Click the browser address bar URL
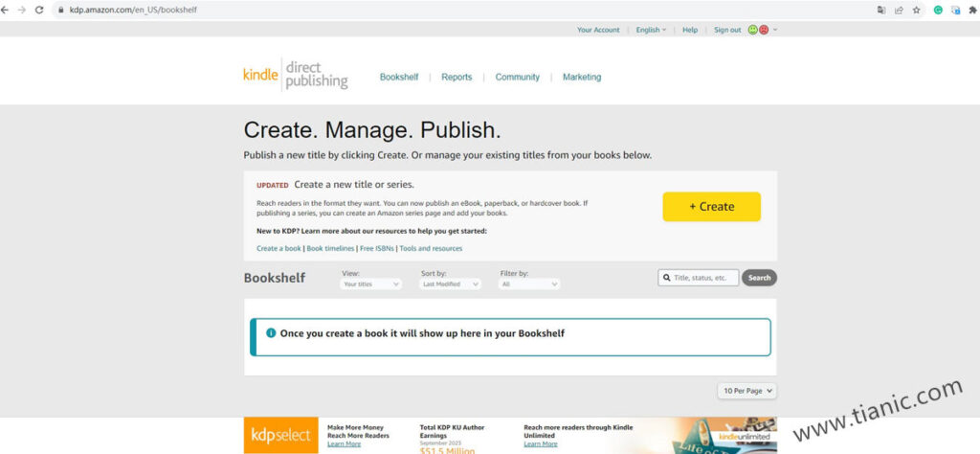This screenshot has width=980, height=454. (133, 10)
